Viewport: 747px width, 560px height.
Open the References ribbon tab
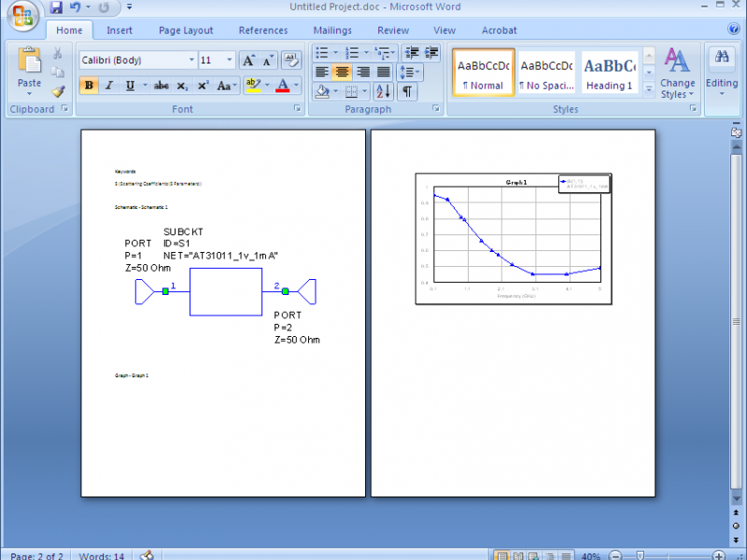coord(263,30)
